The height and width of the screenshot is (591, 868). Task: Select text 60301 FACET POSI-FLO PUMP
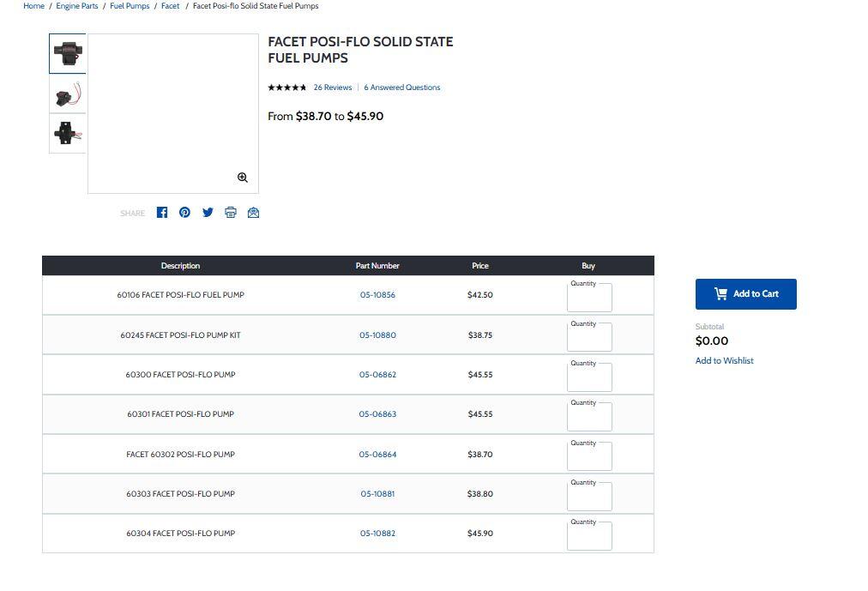pyautogui.click(x=180, y=414)
